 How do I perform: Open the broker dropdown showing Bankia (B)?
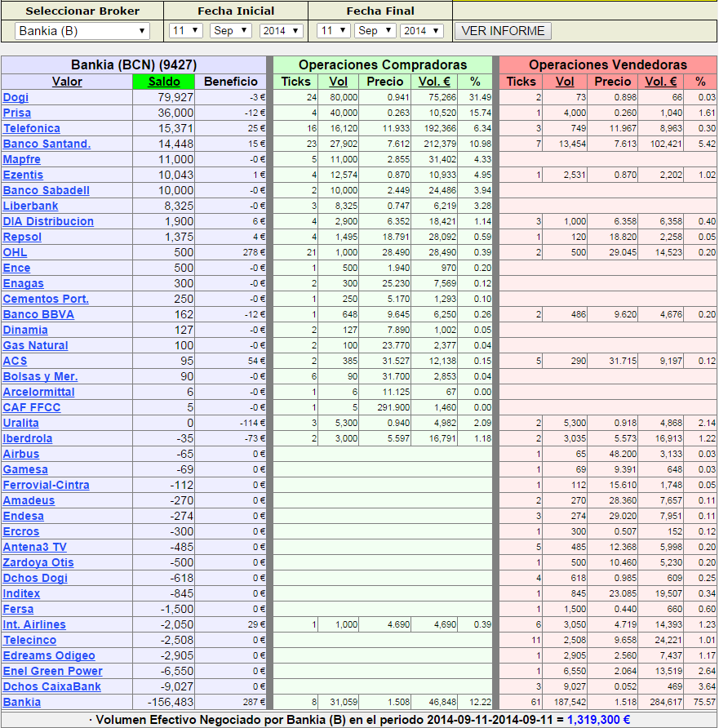pos(82,31)
